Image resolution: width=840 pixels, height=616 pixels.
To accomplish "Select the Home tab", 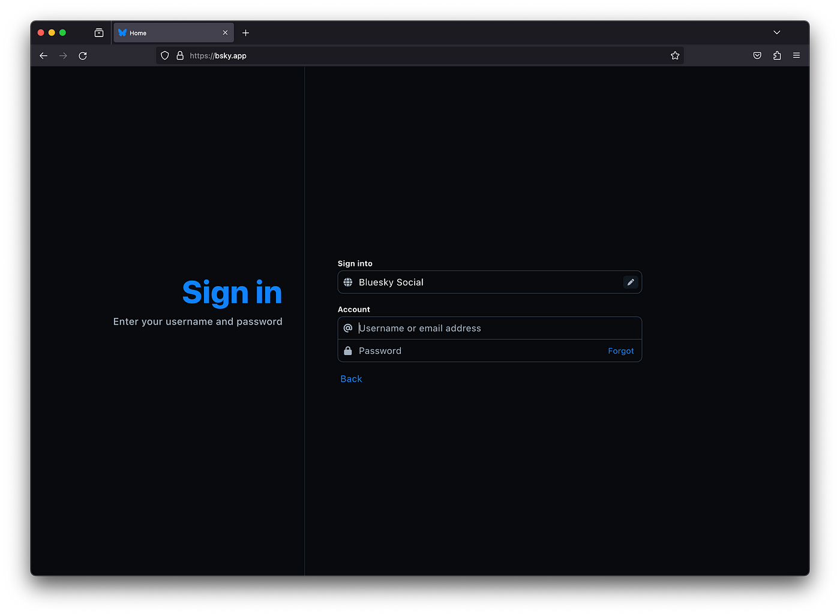I will tap(173, 33).
